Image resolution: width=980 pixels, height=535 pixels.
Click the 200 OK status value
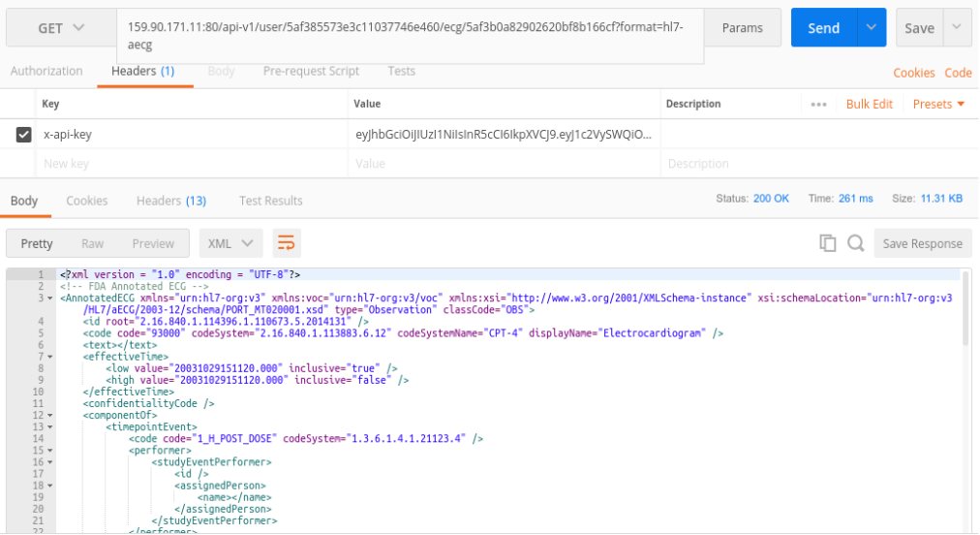pos(771,199)
